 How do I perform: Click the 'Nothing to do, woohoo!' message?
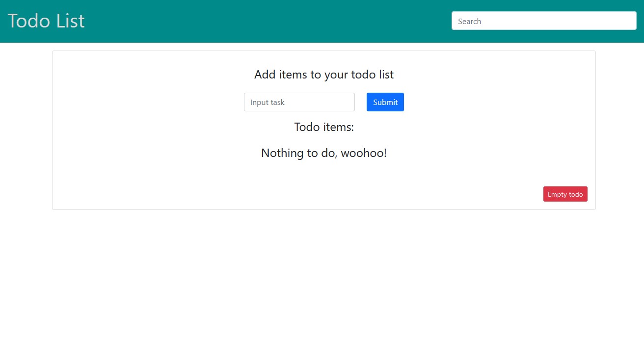(x=324, y=153)
